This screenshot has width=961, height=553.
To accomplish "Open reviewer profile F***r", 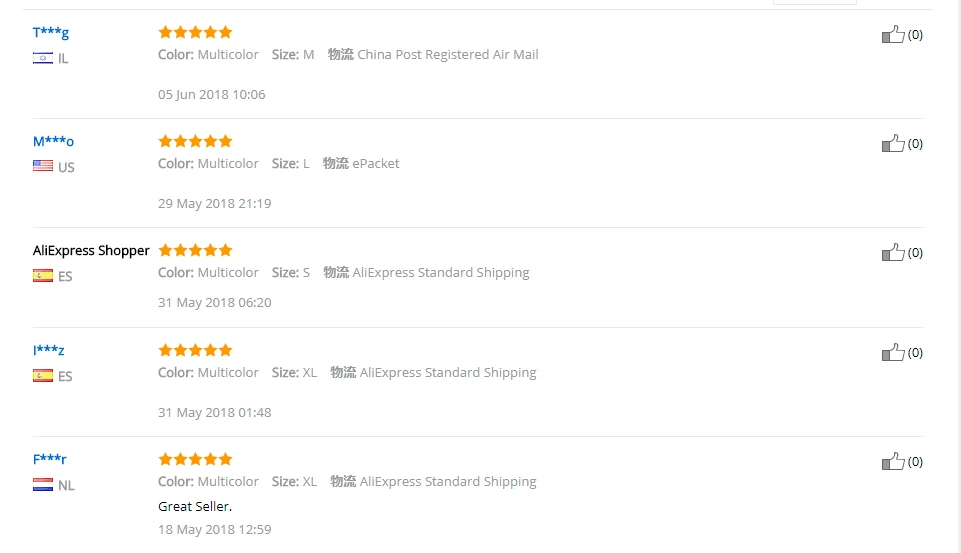I will tap(50, 459).
